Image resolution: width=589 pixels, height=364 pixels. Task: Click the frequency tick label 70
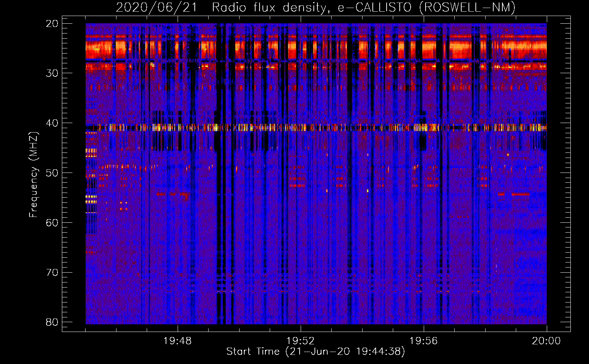52,273
